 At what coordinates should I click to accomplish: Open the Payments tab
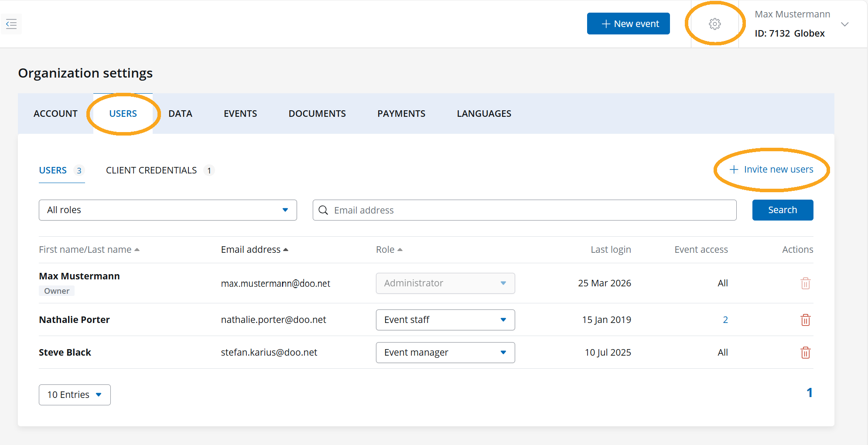(x=401, y=114)
